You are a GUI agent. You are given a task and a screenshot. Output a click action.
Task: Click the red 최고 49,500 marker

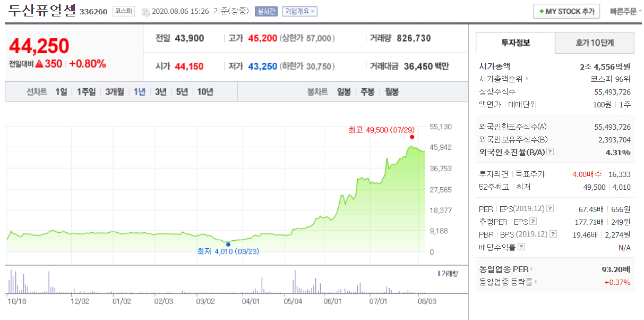coord(412,137)
